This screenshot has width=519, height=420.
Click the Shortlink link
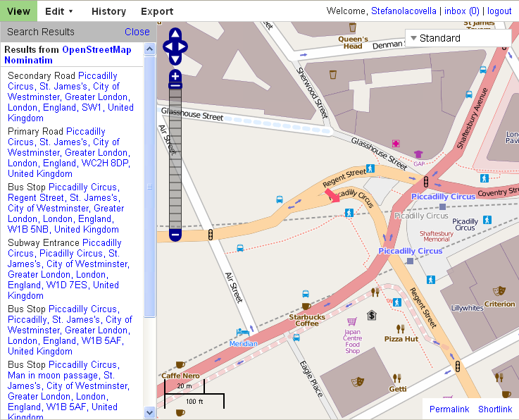(495, 409)
